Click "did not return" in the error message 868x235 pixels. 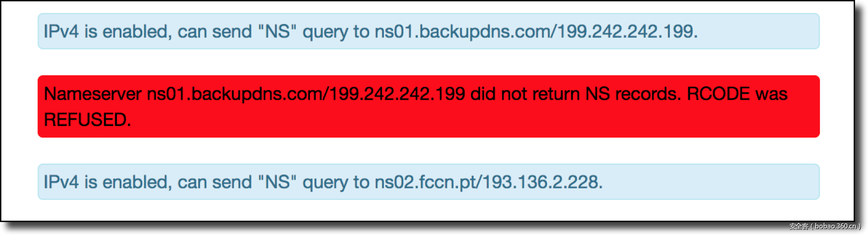coord(525,94)
